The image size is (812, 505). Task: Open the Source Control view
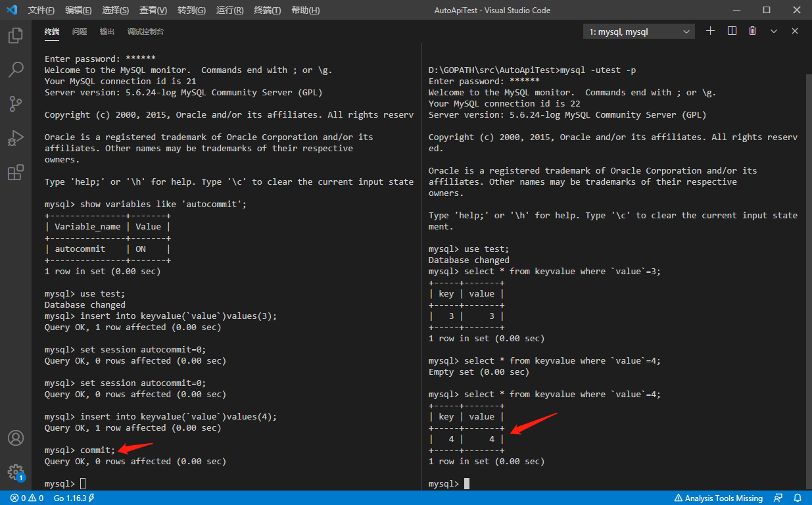point(16,104)
